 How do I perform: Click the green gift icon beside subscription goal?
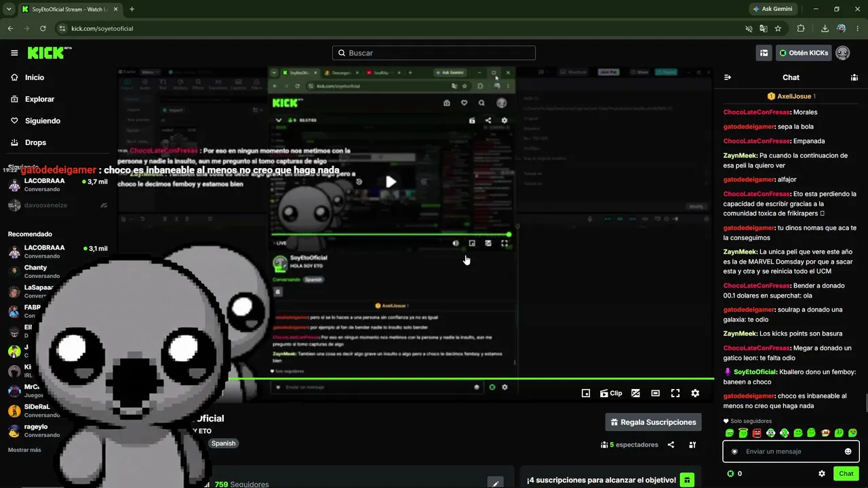687,480
